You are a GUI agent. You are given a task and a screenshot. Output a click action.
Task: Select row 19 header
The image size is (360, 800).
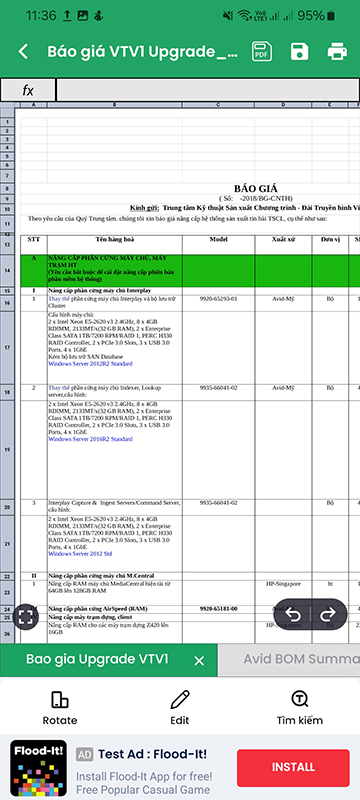[x=7, y=449]
